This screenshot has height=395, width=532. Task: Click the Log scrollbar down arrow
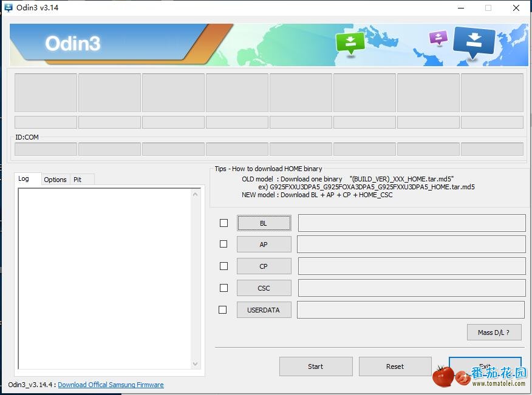pyautogui.click(x=195, y=364)
